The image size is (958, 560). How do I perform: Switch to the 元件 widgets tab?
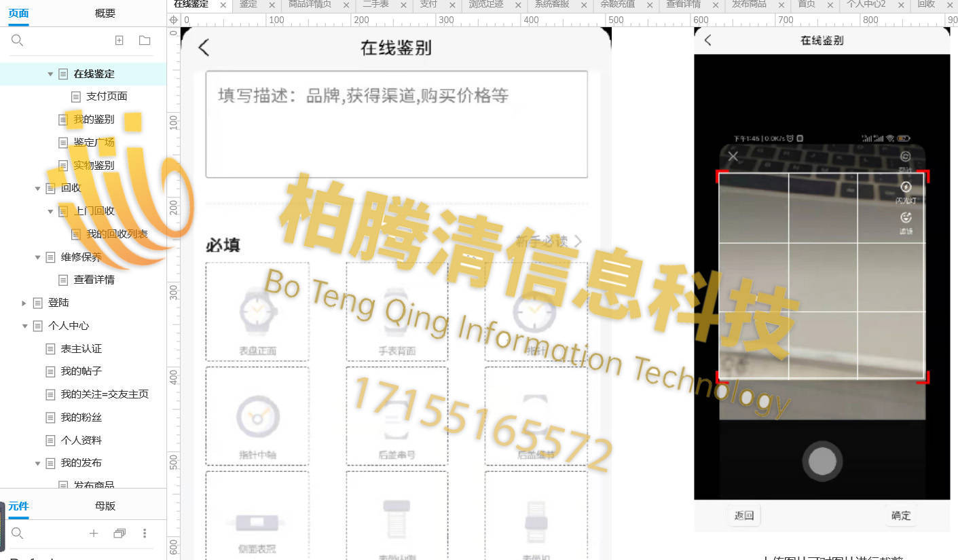tap(18, 506)
